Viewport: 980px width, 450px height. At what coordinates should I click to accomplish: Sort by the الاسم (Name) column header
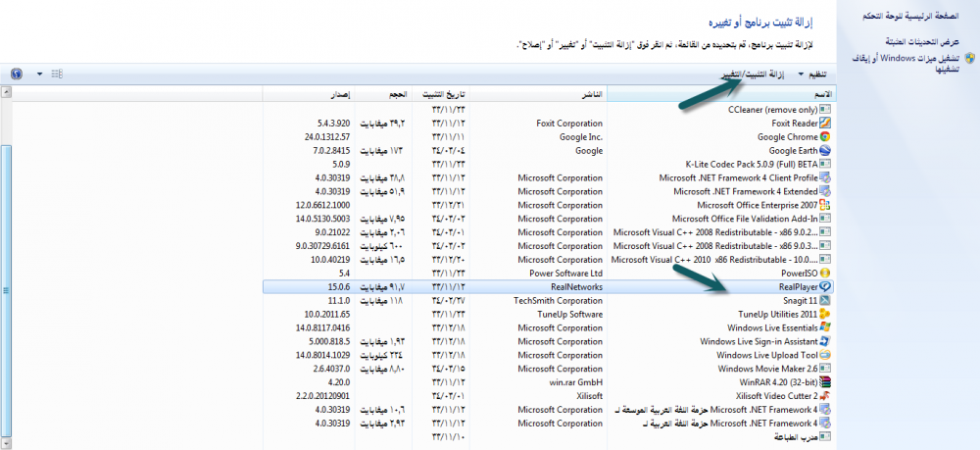coord(823,94)
